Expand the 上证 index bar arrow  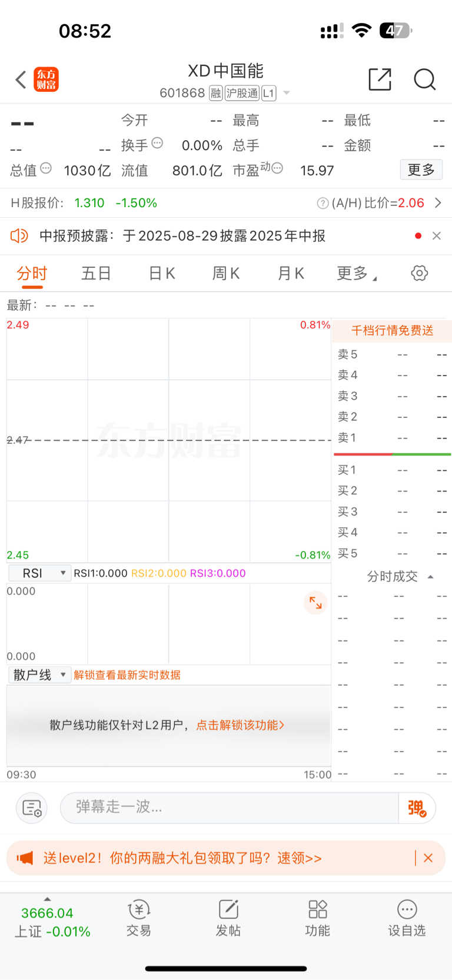tap(47, 899)
